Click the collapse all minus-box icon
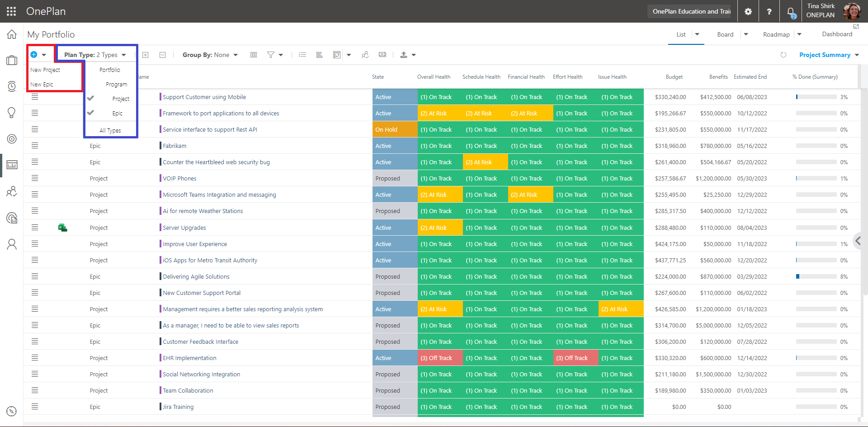 click(x=163, y=55)
